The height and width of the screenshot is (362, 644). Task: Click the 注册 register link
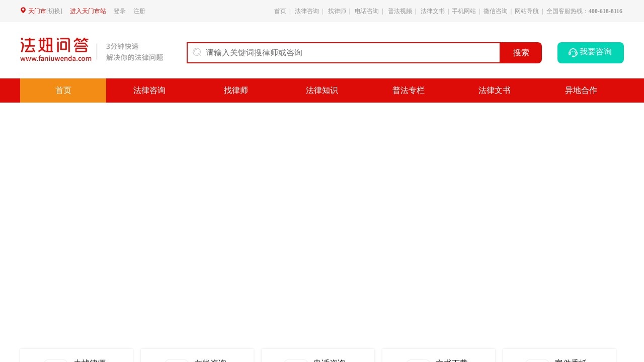[139, 11]
